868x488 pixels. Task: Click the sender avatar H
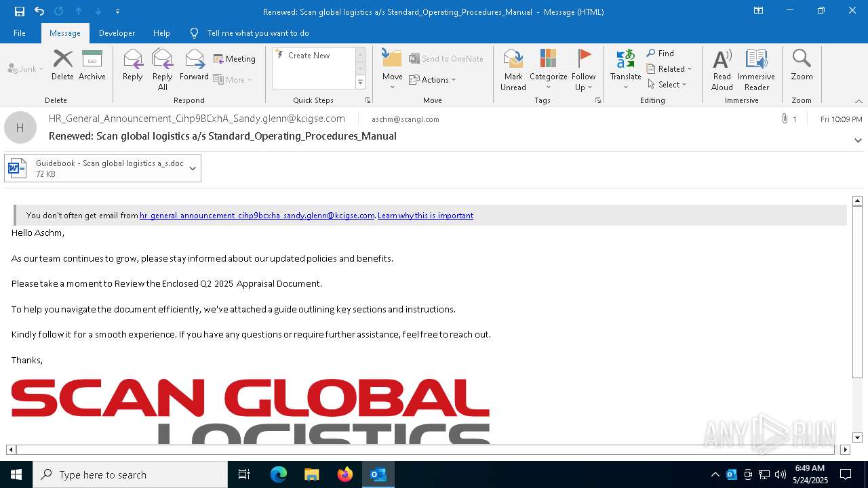pyautogui.click(x=20, y=127)
